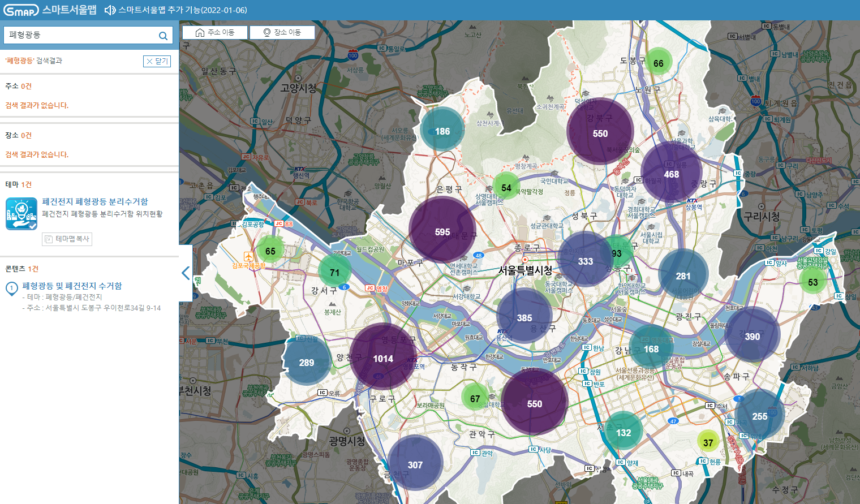Collapse the side panel with arrow
The width and height of the screenshot is (860, 504).
point(186,273)
